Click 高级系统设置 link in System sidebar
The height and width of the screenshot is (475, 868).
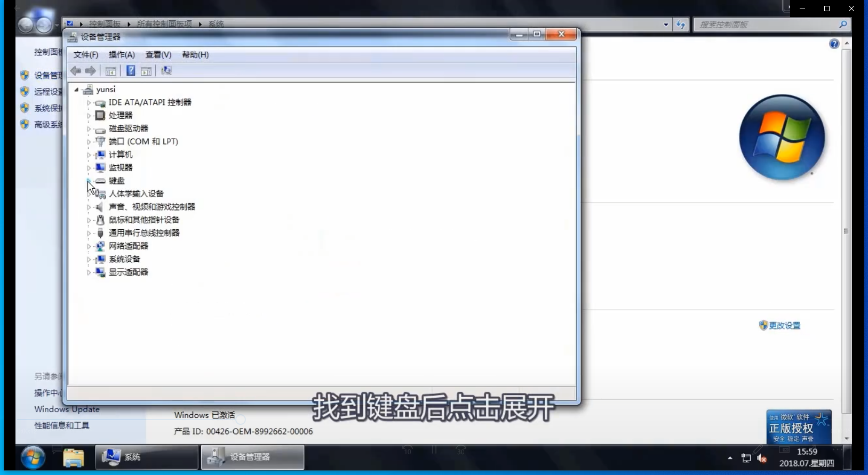click(48, 125)
